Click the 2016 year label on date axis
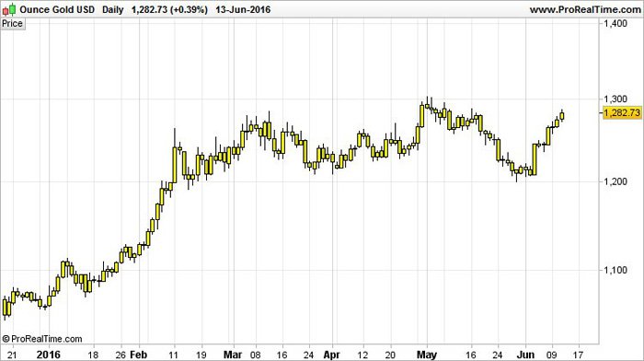 coord(49,355)
